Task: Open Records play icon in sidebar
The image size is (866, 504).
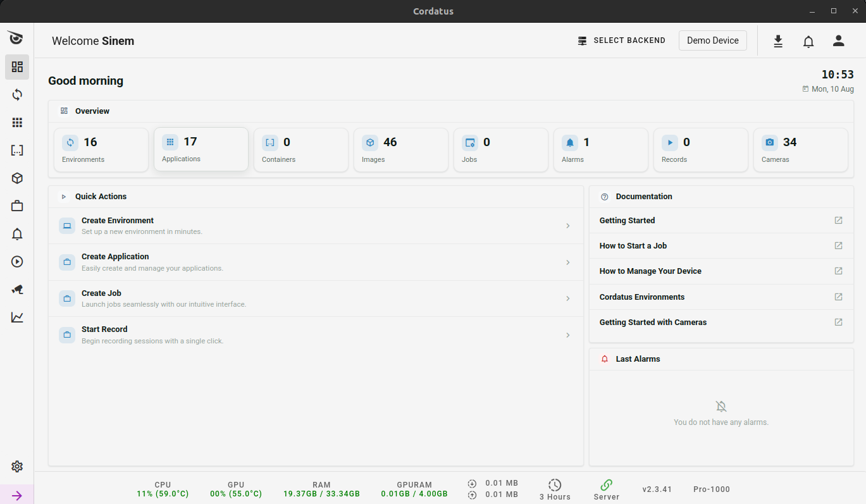Action: [x=17, y=262]
